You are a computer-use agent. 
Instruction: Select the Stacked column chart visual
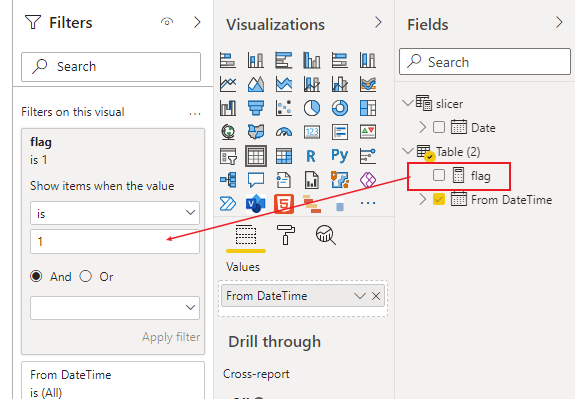(x=256, y=60)
